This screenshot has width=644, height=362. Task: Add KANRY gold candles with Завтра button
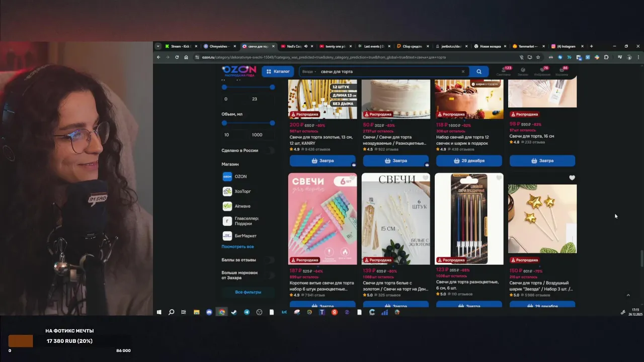pos(323,161)
